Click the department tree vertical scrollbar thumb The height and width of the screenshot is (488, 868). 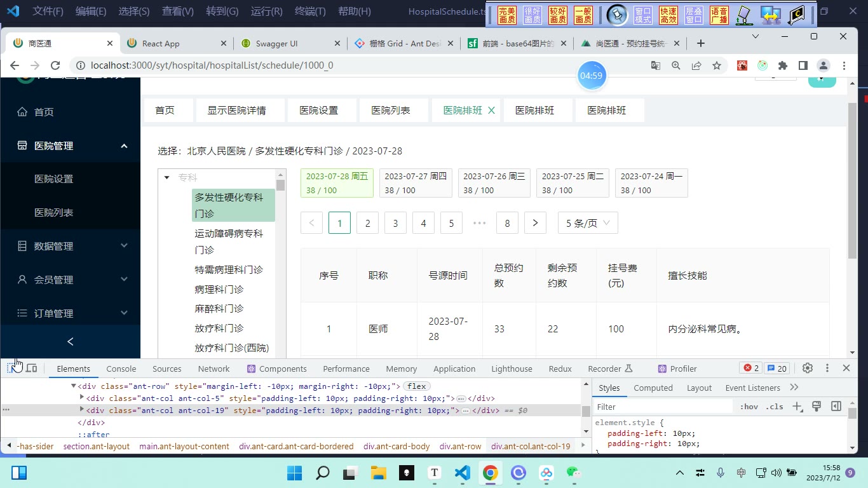(280, 186)
